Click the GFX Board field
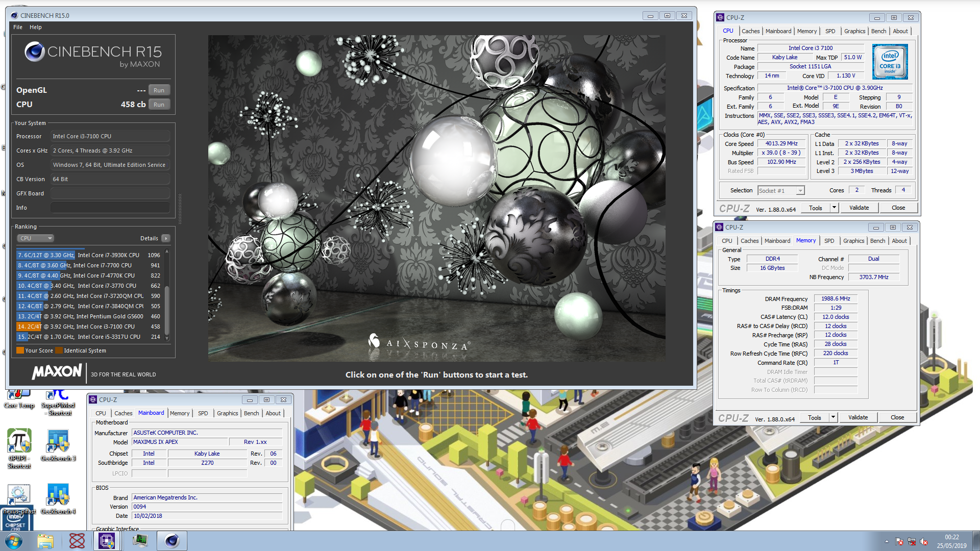This screenshot has height=551, width=980. pyautogui.click(x=110, y=193)
